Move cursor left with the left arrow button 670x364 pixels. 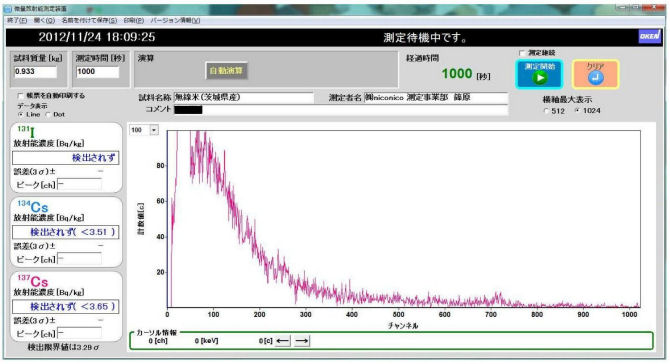click(283, 341)
